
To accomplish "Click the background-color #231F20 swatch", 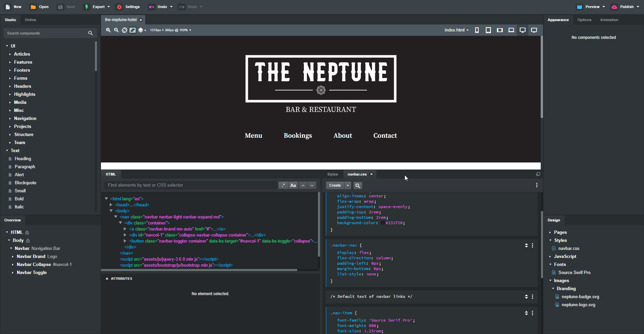I will (x=383, y=223).
